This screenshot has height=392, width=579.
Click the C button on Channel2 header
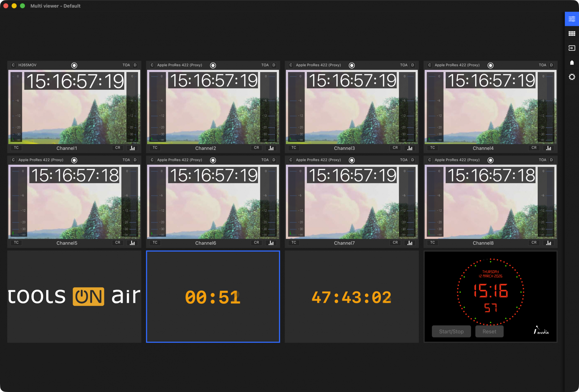pyautogui.click(x=152, y=65)
